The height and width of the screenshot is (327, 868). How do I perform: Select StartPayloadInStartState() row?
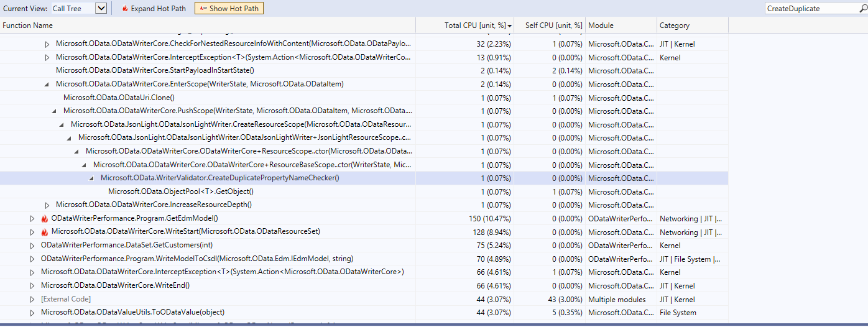(364, 71)
